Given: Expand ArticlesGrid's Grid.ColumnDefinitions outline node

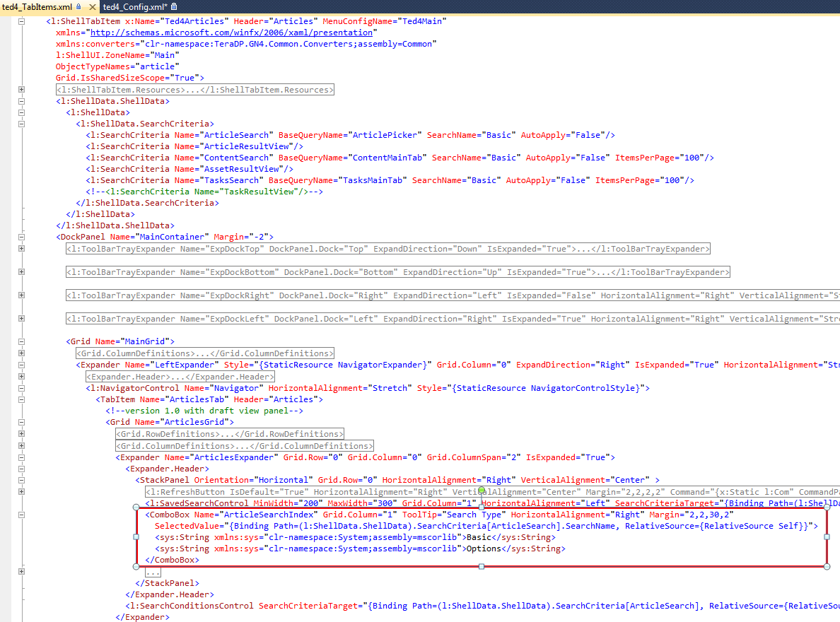Looking at the screenshot, I should 21,446.
